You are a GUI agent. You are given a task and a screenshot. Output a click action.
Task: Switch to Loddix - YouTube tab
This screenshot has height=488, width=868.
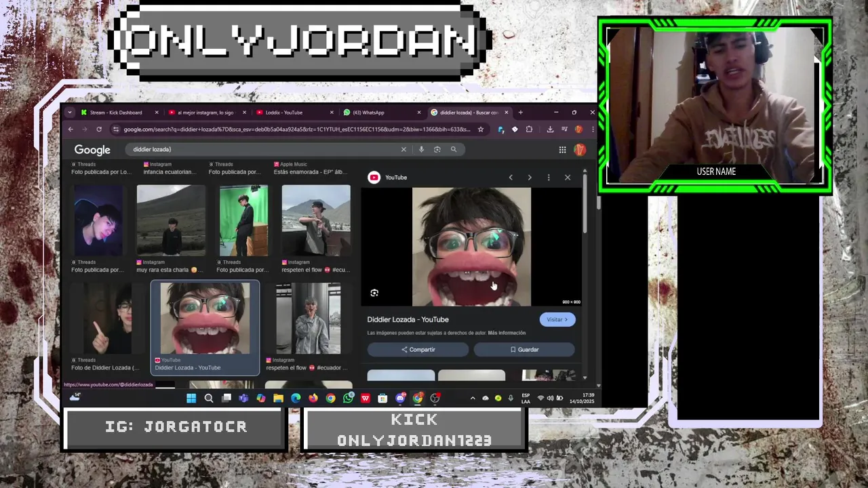pyautogui.click(x=295, y=113)
